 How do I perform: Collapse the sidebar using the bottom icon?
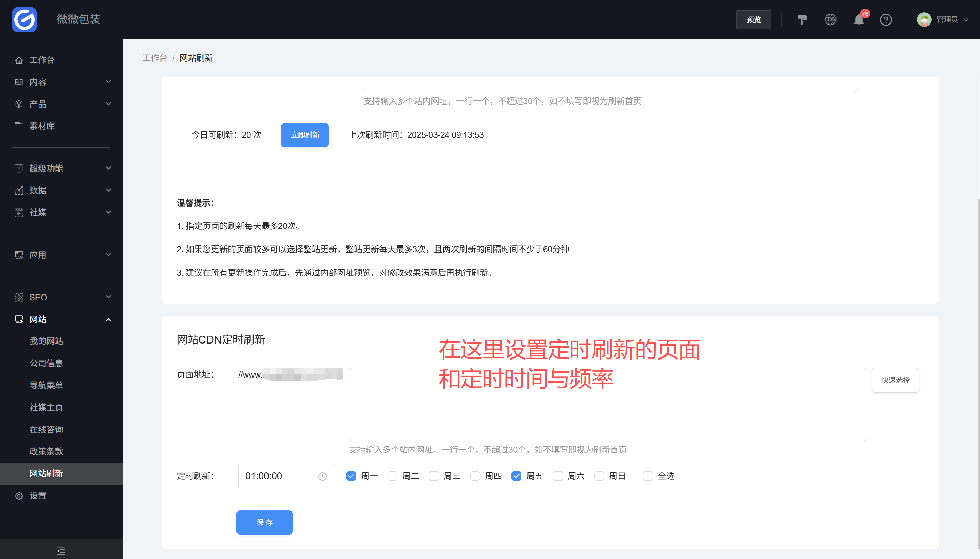pyautogui.click(x=61, y=550)
